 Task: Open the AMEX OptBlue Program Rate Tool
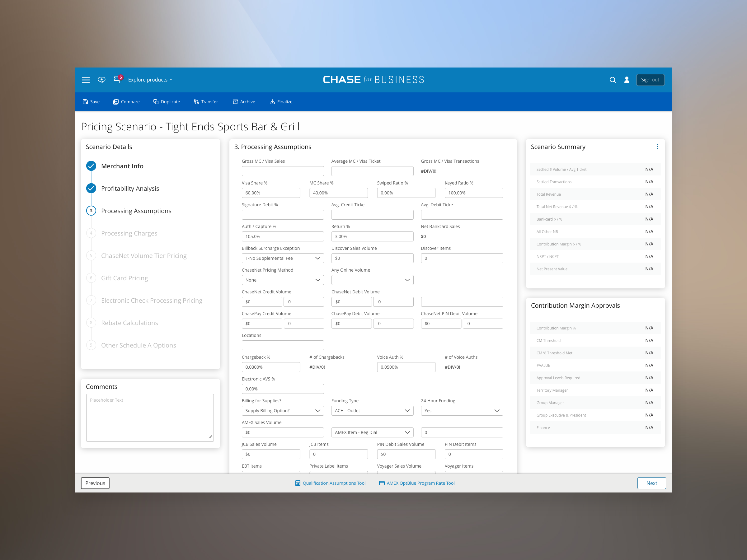(417, 483)
